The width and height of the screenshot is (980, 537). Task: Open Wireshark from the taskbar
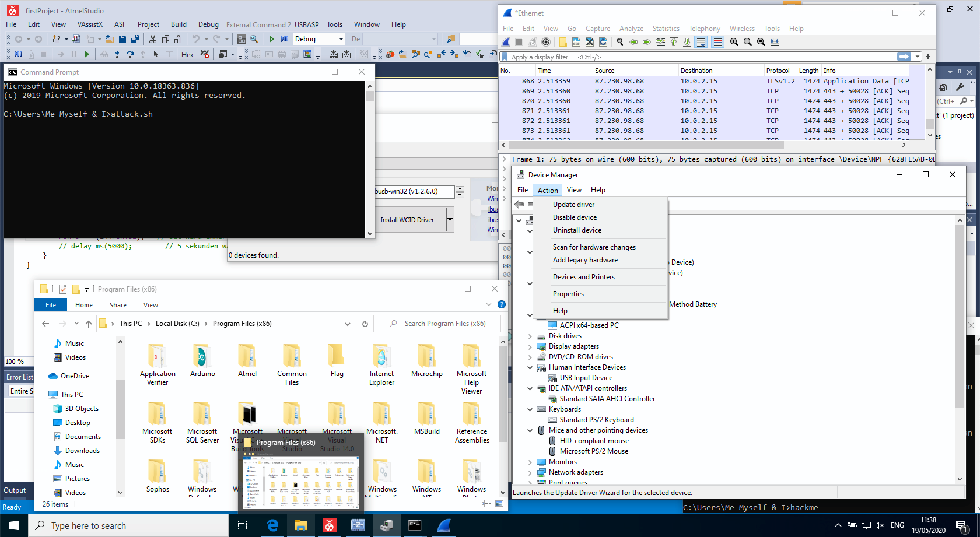coord(444,525)
